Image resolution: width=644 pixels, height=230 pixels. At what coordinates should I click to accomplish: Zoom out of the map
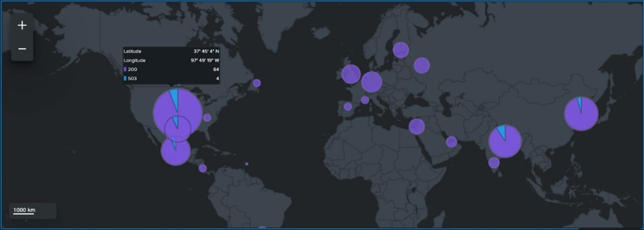(x=22, y=49)
